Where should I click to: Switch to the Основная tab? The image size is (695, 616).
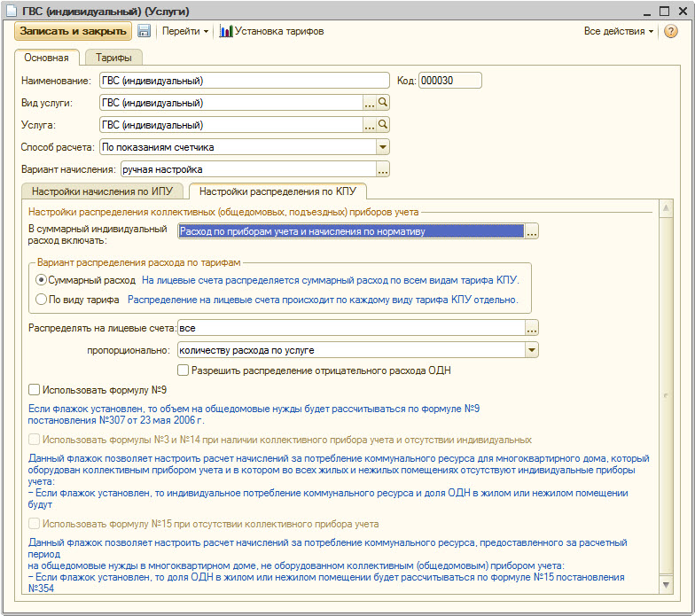click(46, 58)
